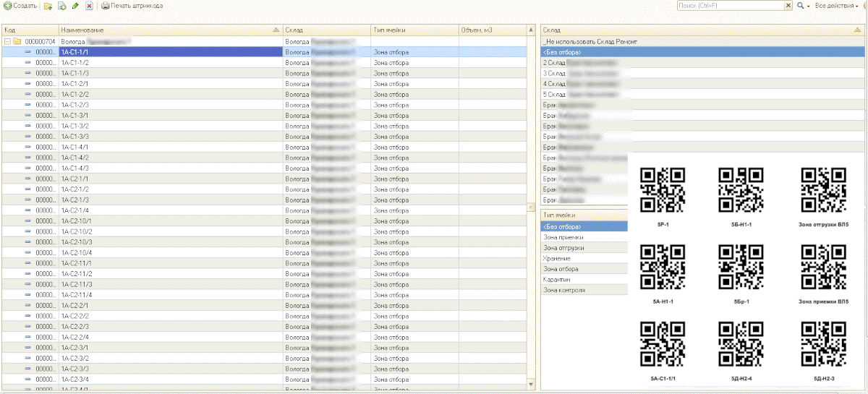Screen dimensions: 868x394
Task: Filter by Карантин cell type
Action: pyautogui.click(x=584, y=279)
